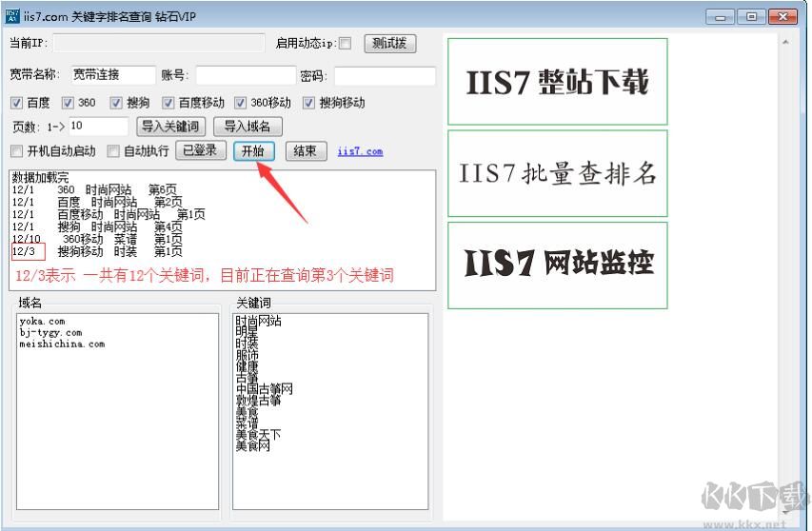Viewport: 812px width, 531px height.
Task: Click the scroll up arrow of the right panel
Action: 785,43
